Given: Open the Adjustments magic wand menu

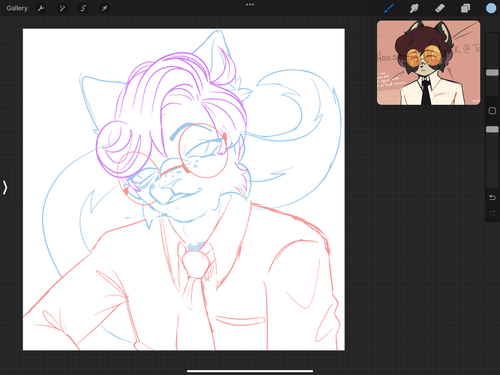Looking at the screenshot, I should click(62, 8).
